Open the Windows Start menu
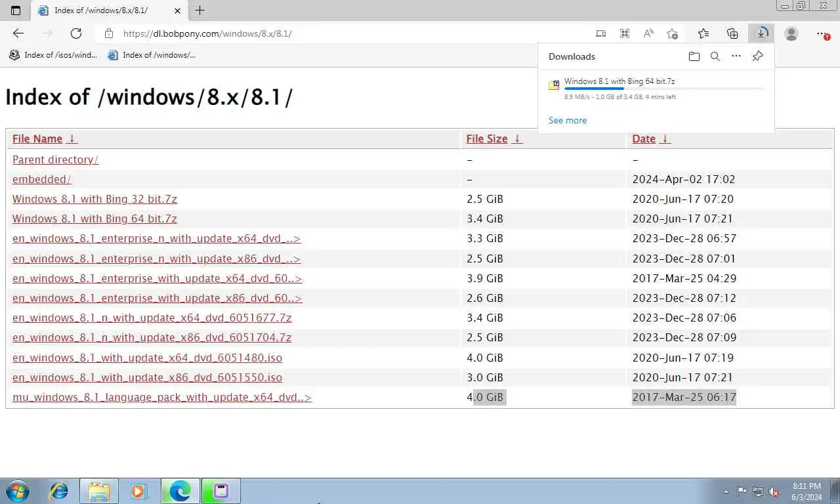 (x=17, y=491)
